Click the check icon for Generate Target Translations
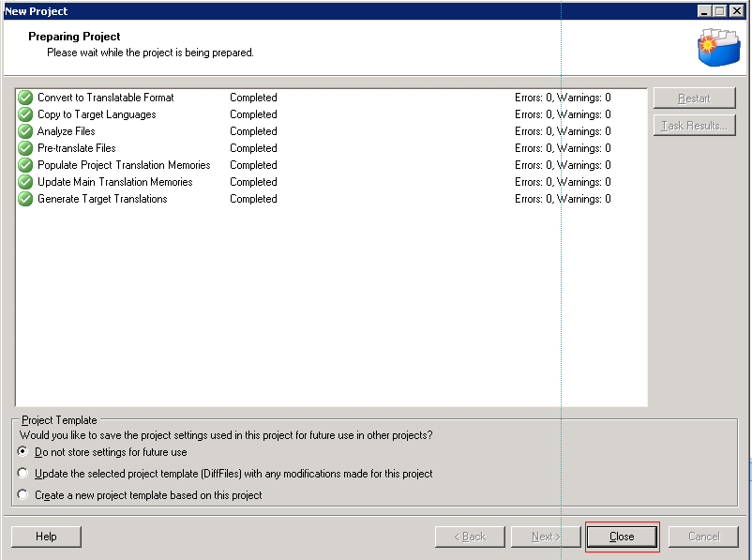 [x=25, y=199]
